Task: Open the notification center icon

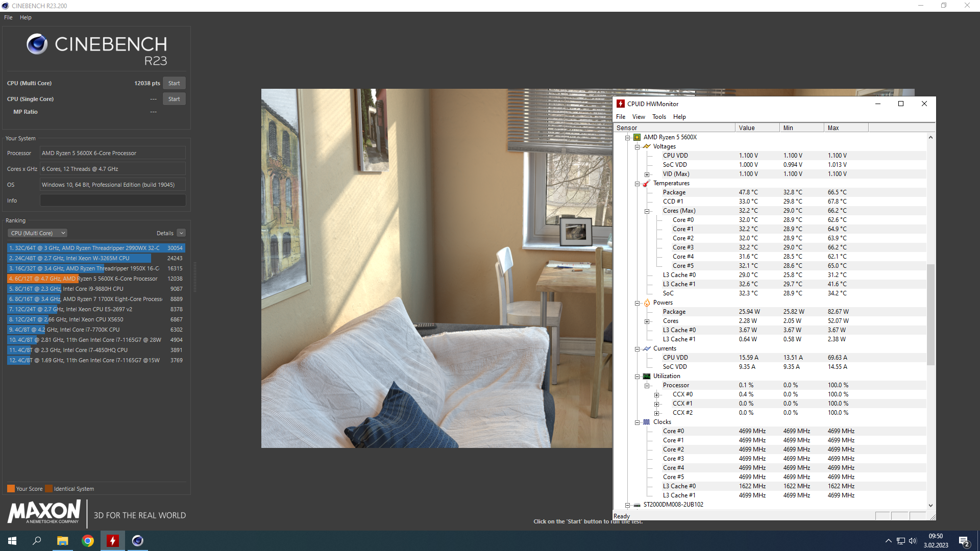Action: tap(964, 541)
